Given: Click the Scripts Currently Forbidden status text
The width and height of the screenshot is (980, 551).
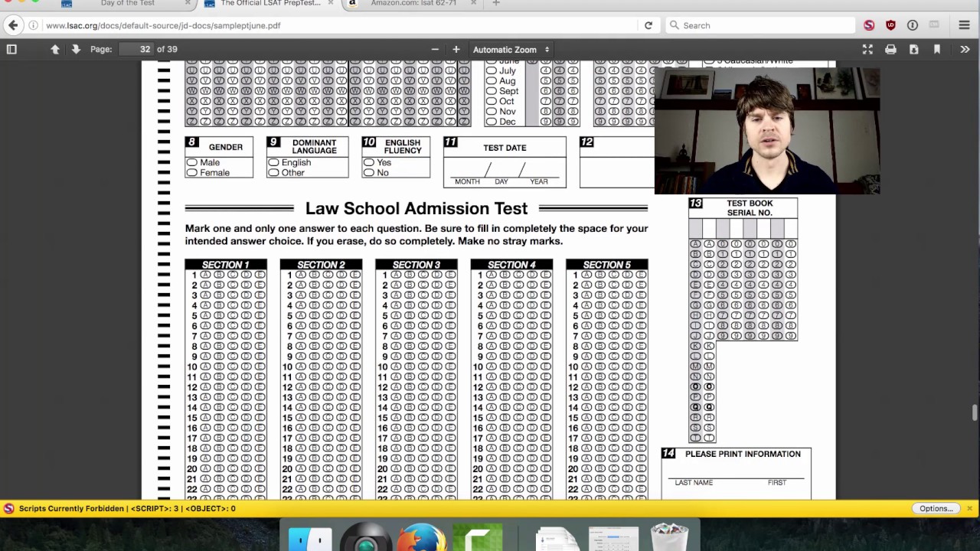Looking at the screenshot, I should (127, 508).
